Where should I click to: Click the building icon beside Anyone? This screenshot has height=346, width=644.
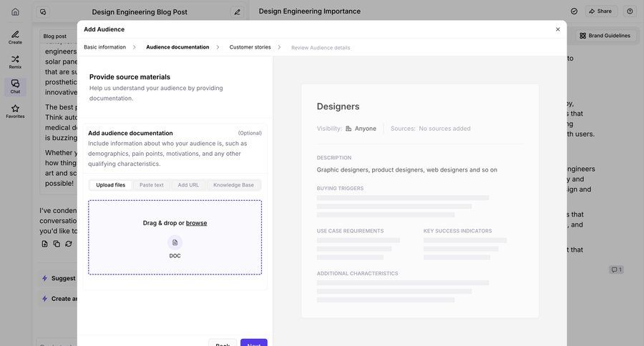pos(348,129)
